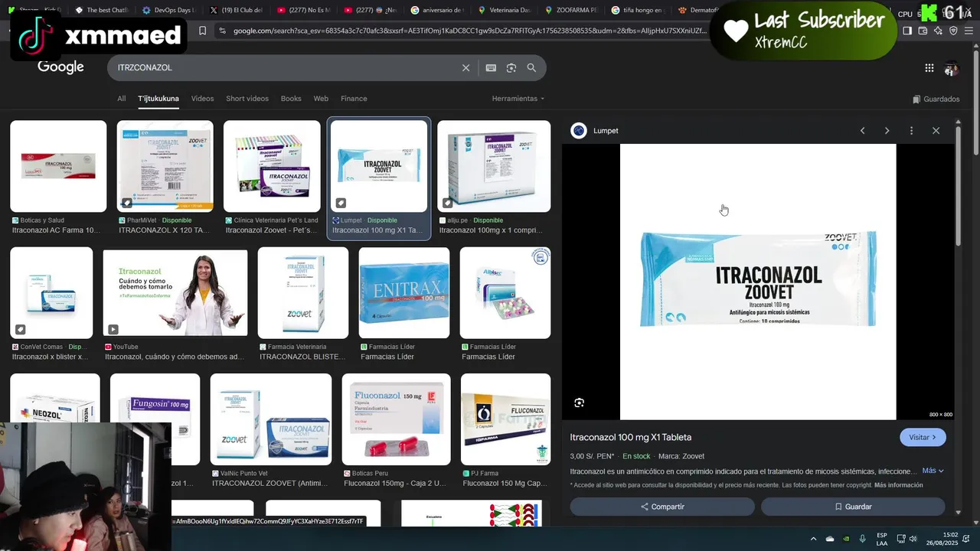Switch to the ZOOFARMA PE browser tab
The height and width of the screenshot is (551, 980).
pos(571,11)
